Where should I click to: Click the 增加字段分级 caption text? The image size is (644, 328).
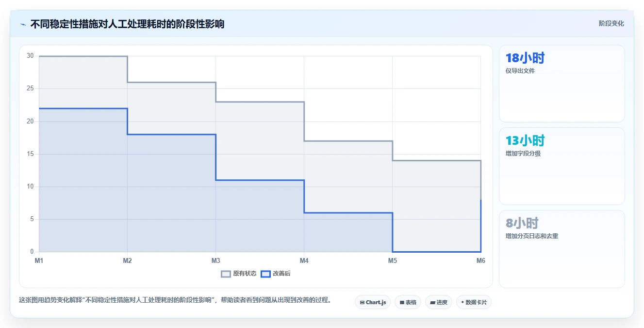(523, 154)
